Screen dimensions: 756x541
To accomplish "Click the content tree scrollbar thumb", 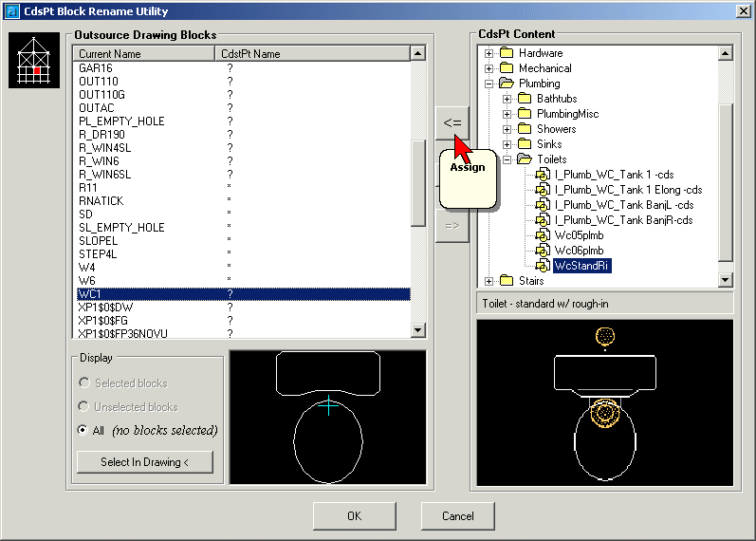I will pyautogui.click(x=725, y=182).
